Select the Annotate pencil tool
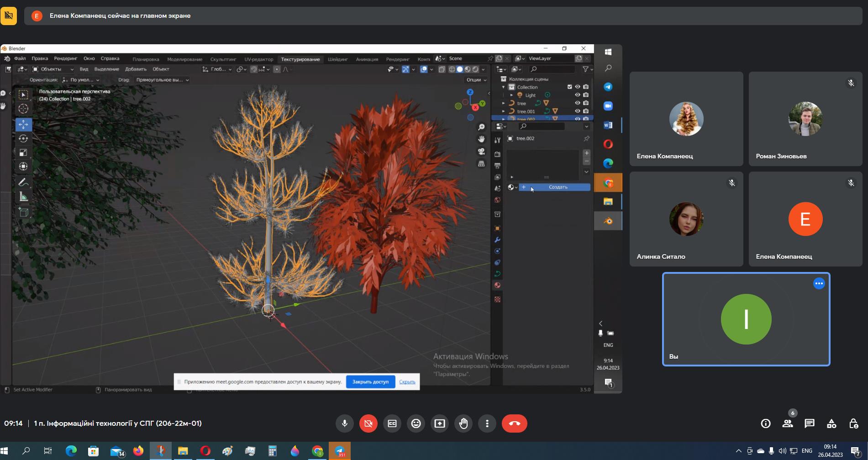Screen dimensions: 868x460 pos(23,183)
